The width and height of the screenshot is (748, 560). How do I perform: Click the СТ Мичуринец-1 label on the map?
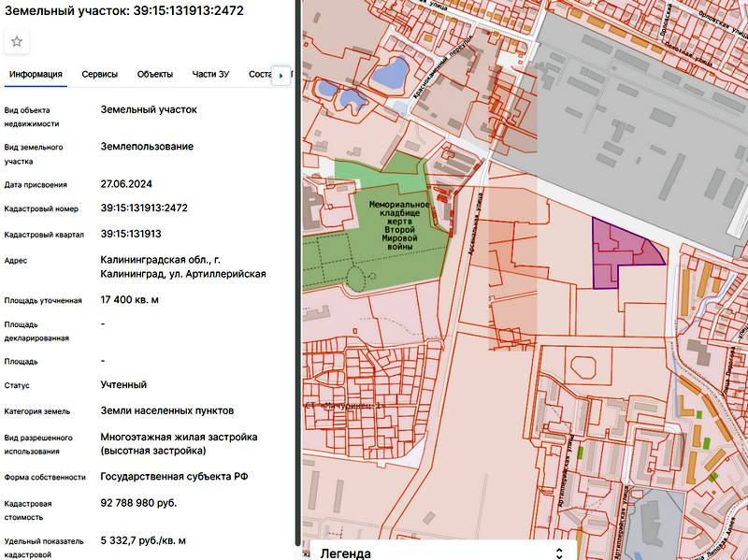tap(344, 407)
